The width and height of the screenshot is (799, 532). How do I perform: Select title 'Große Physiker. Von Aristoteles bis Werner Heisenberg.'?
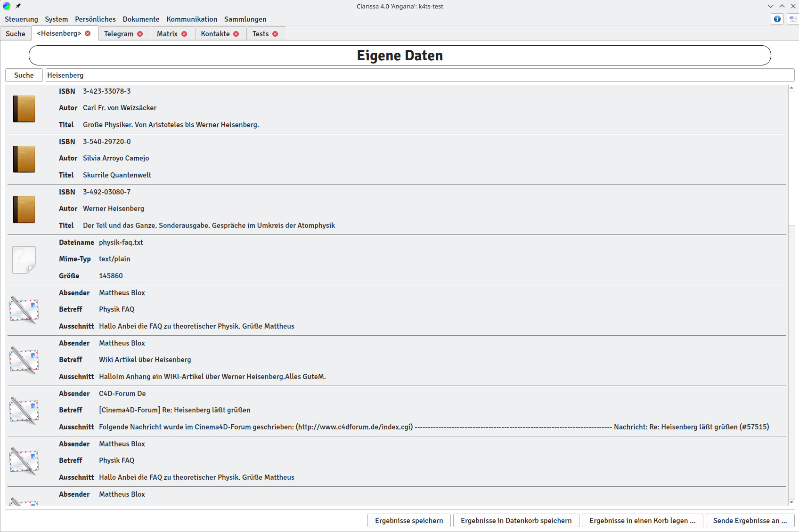(x=171, y=125)
